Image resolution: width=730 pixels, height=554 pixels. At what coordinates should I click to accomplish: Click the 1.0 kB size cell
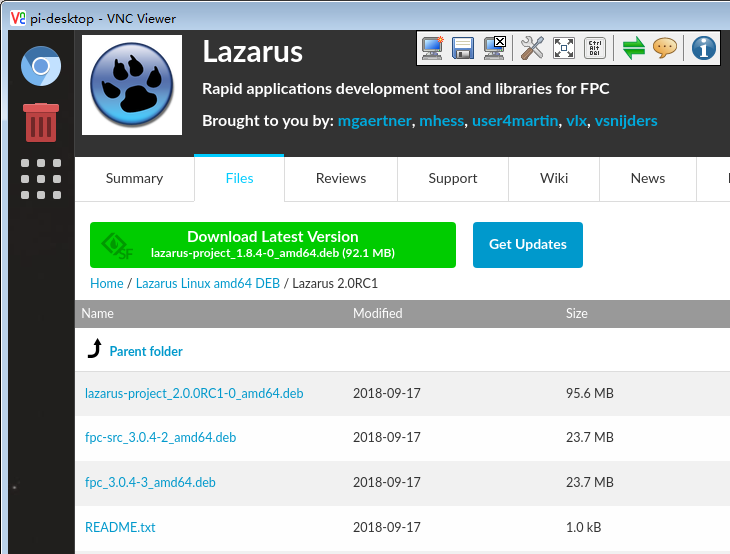(x=583, y=527)
